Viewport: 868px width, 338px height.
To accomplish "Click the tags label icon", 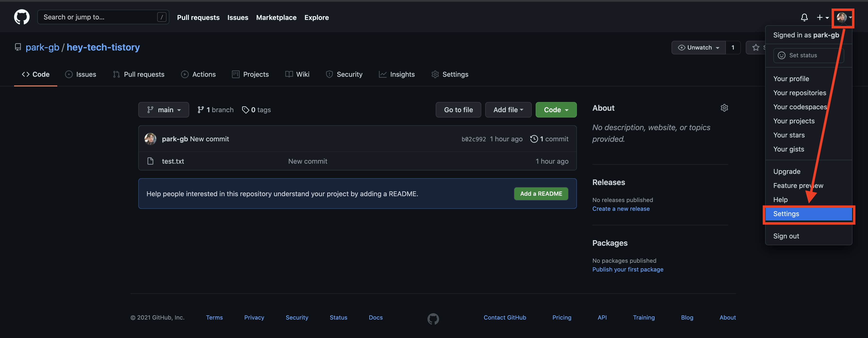I will (245, 110).
